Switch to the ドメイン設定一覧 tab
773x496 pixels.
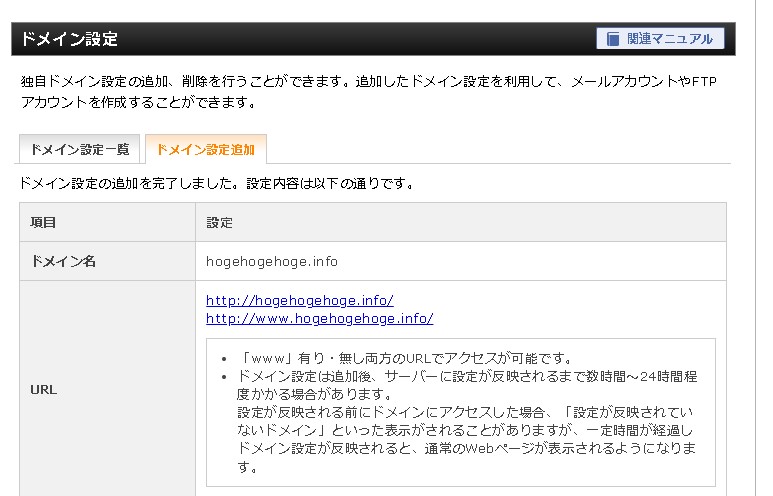79,150
